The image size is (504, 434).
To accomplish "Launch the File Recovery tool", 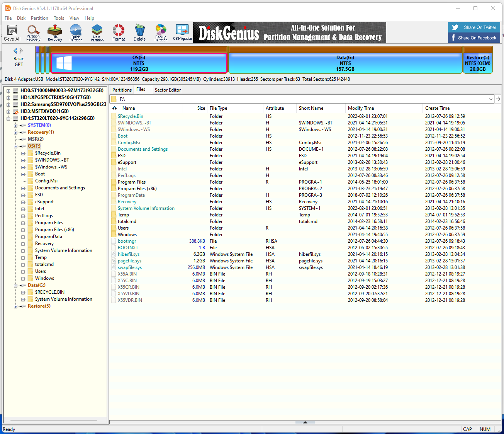I will 55,33.
